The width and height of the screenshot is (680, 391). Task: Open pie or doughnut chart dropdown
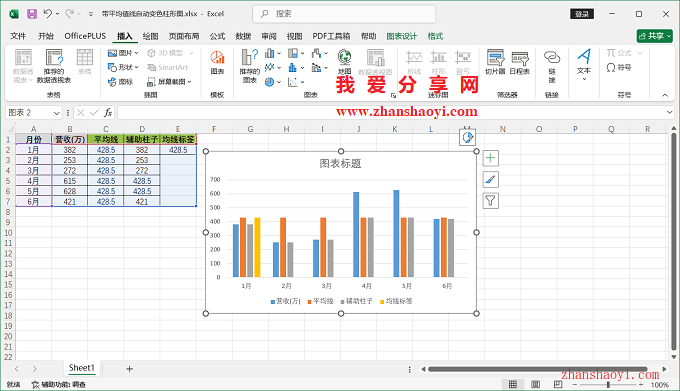273,82
